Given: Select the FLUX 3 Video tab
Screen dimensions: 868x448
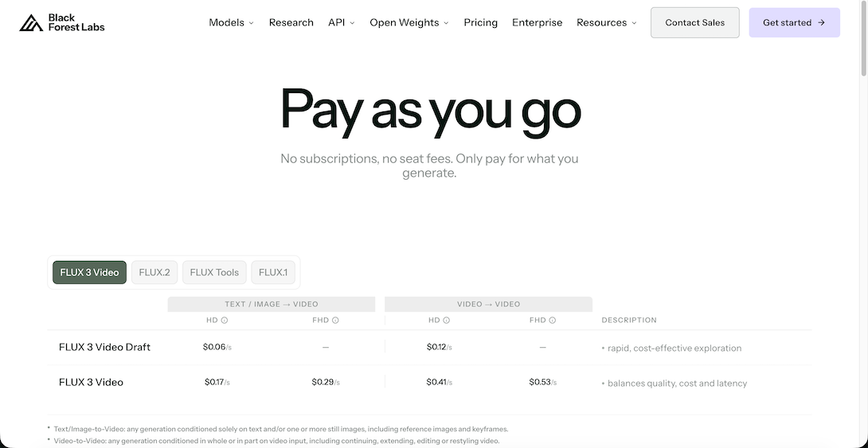Looking at the screenshot, I should [x=90, y=272].
